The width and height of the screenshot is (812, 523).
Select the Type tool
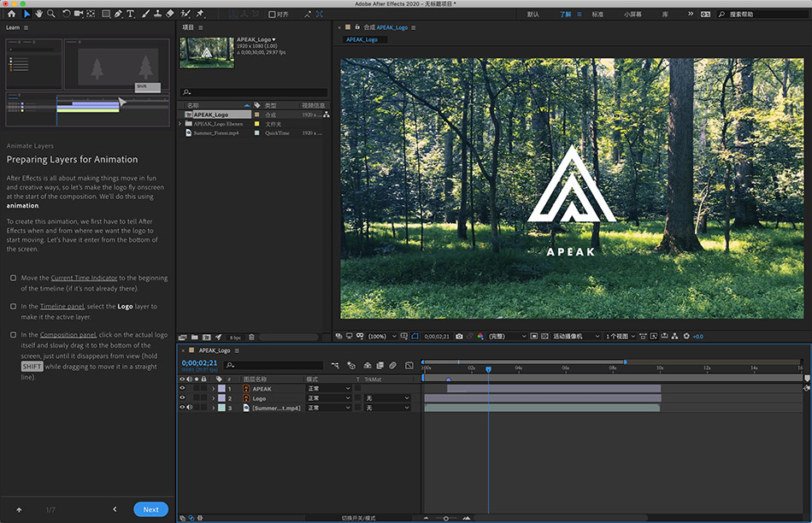(x=131, y=14)
